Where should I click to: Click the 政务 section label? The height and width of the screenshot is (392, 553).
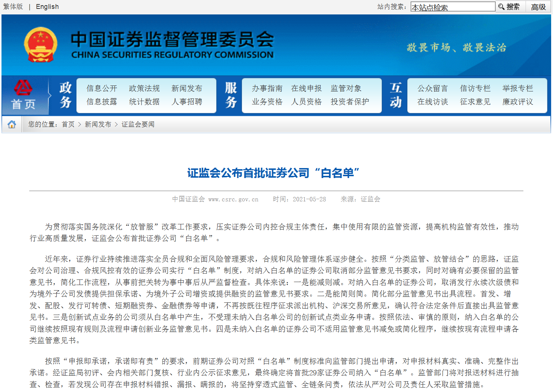(66, 95)
